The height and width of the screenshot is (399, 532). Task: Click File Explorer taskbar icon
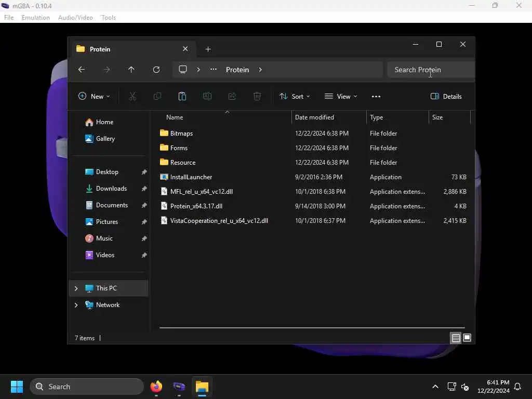pos(202,387)
